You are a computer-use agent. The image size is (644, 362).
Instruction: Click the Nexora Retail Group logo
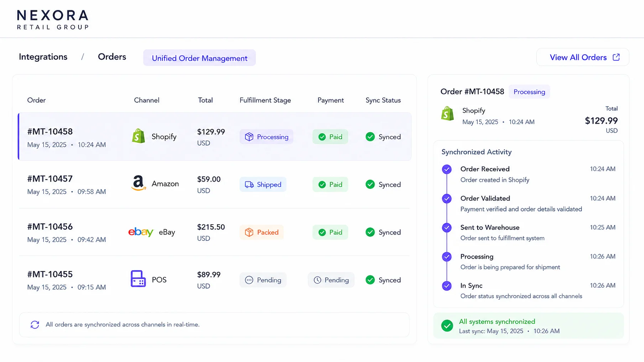[x=53, y=20]
